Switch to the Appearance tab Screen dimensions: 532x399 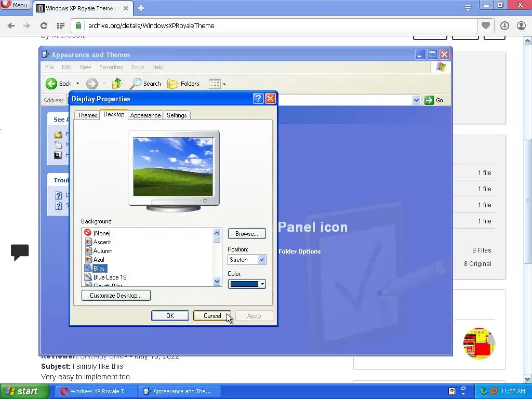145,115
